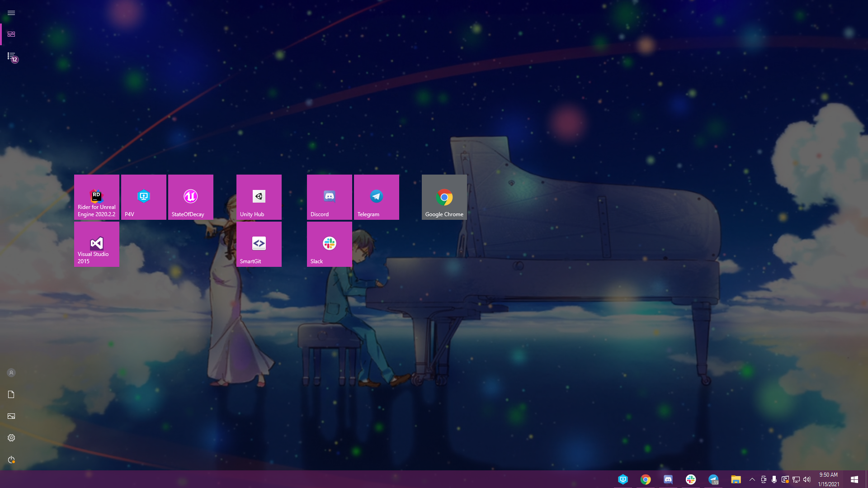Screen dimensions: 868x488
Task: Open the Pictures folder shortcut
Action: 11,416
